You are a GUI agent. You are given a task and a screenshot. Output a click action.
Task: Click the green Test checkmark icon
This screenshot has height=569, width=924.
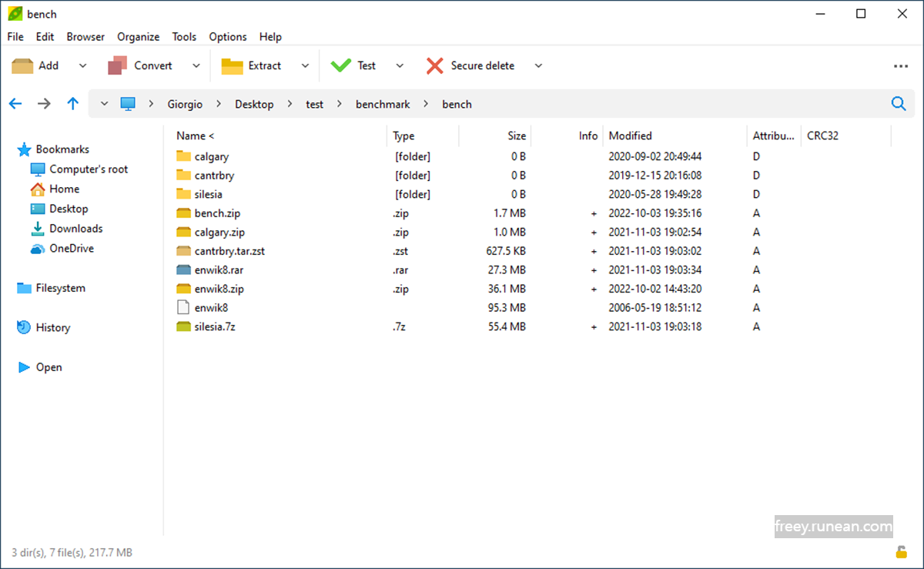tap(341, 65)
